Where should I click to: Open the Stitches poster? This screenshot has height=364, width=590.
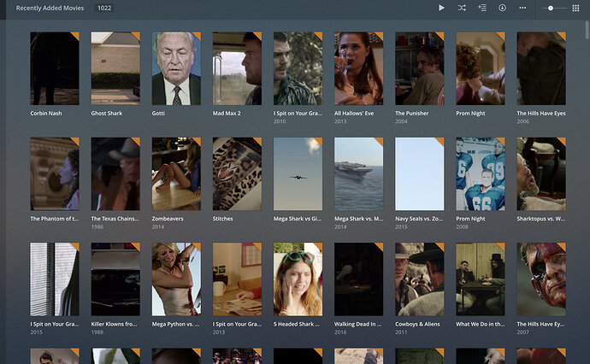coord(237,173)
